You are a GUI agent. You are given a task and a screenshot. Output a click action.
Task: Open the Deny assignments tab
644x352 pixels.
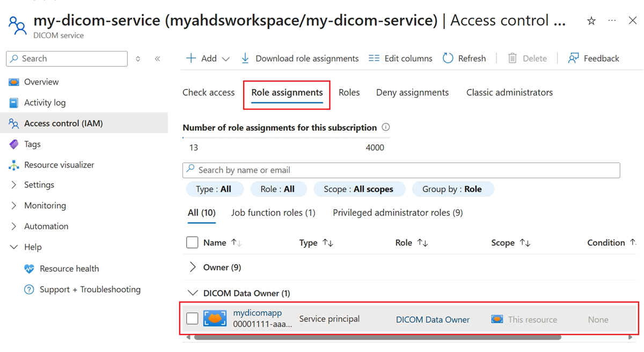pyautogui.click(x=412, y=93)
